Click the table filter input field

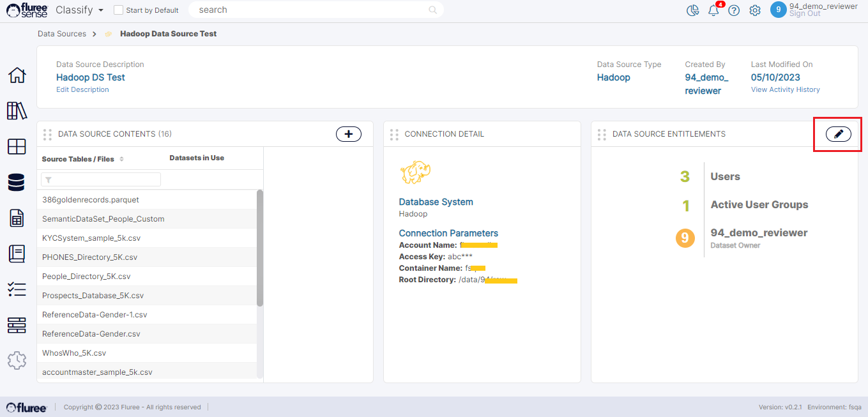pyautogui.click(x=101, y=179)
